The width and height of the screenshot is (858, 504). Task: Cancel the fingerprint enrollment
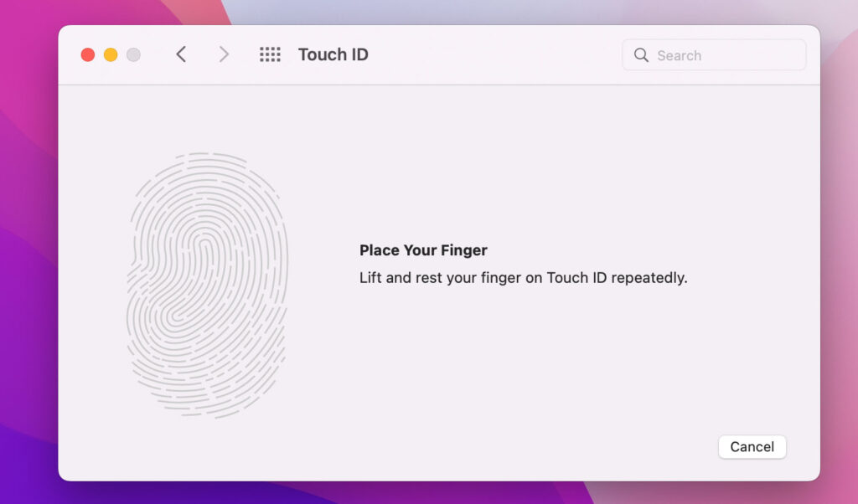[x=752, y=446]
